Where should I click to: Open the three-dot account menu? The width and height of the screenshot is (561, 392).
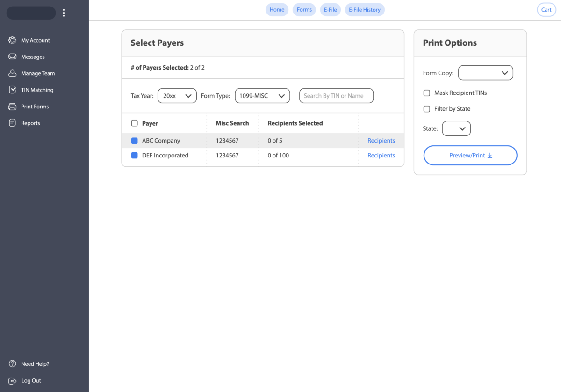(x=64, y=13)
